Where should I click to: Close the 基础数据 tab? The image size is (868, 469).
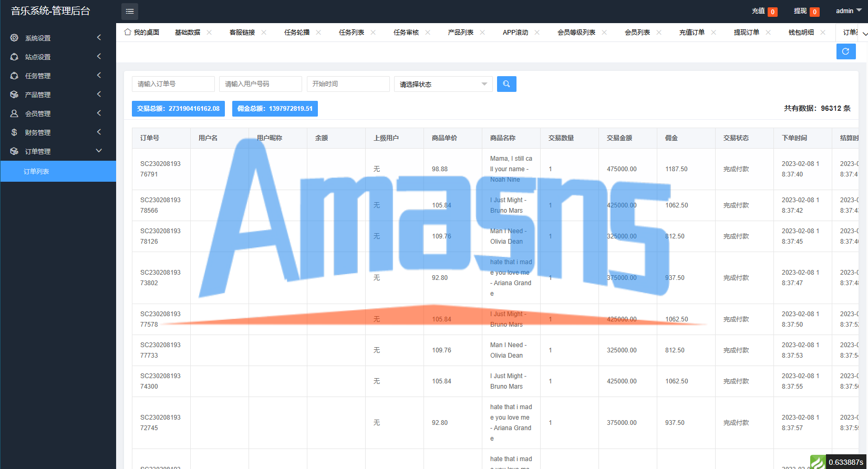pos(209,33)
